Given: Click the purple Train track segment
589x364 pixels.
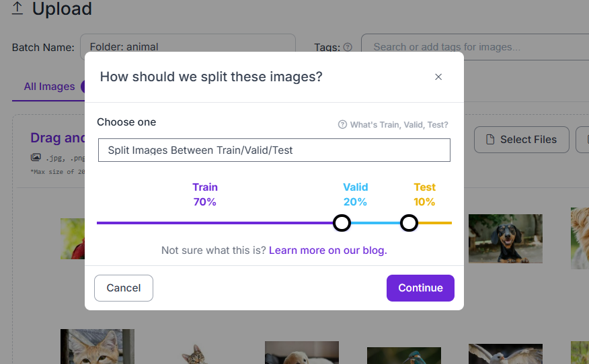Looking at the screenshot, I should [x=215, y=223].
